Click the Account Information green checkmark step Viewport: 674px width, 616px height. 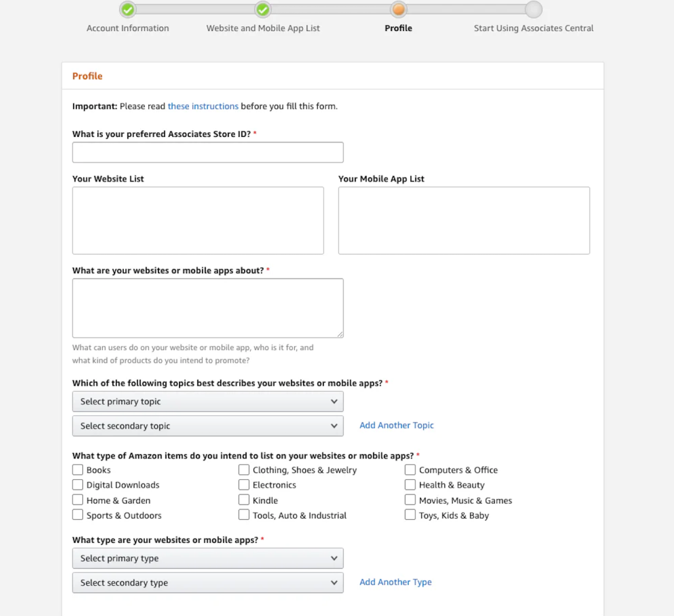coord(128,10)
